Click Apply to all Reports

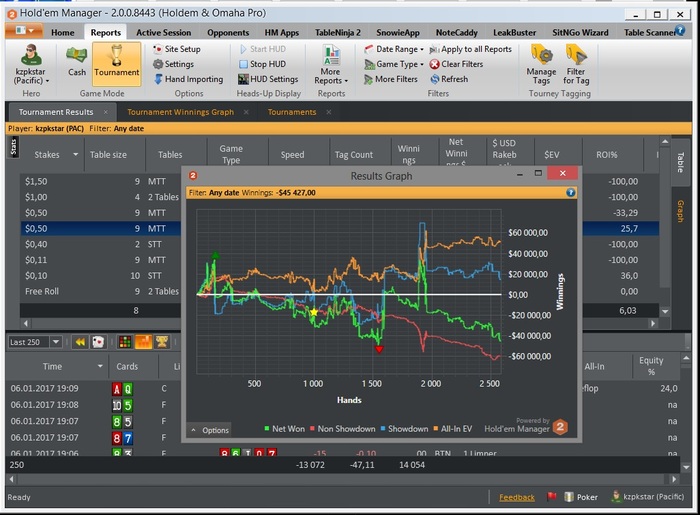coord(471,49)
